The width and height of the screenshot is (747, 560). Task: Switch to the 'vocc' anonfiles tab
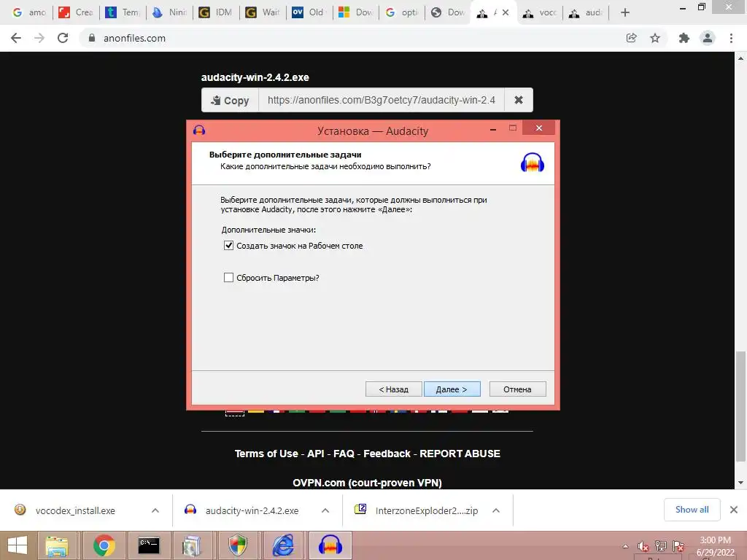point(540,12)
